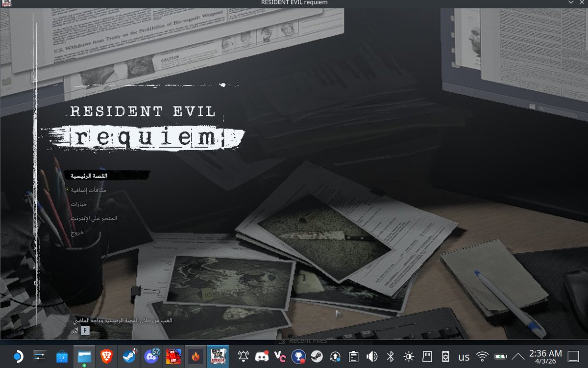
Task: Launch Discover software store from taskbar
Action: pyautogui.click(x=62, y=356)
